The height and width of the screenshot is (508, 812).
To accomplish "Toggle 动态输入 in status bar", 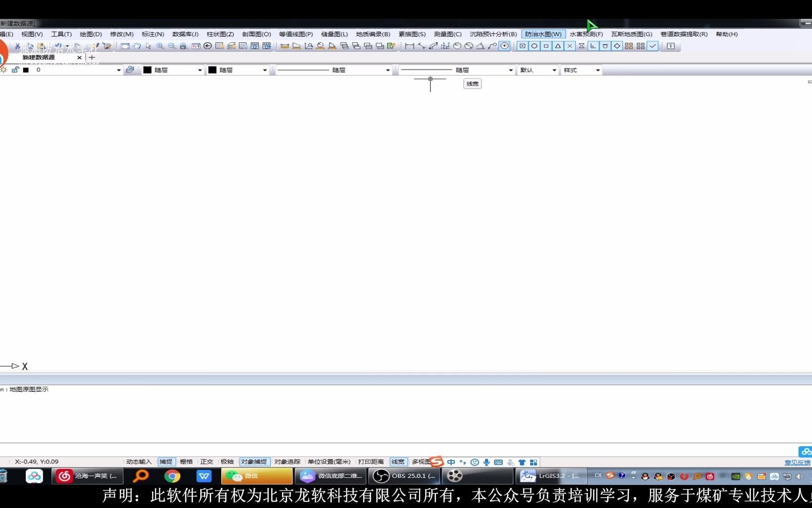I will point(139,462).
